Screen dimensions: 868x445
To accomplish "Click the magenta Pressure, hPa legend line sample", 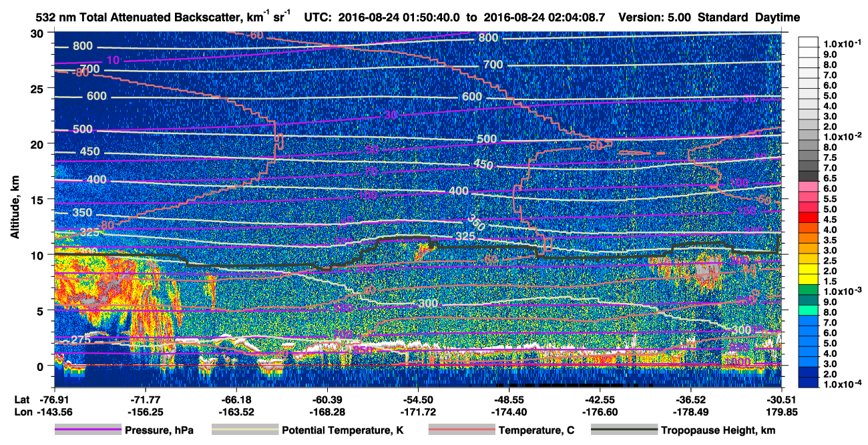I will click(87, 430).
